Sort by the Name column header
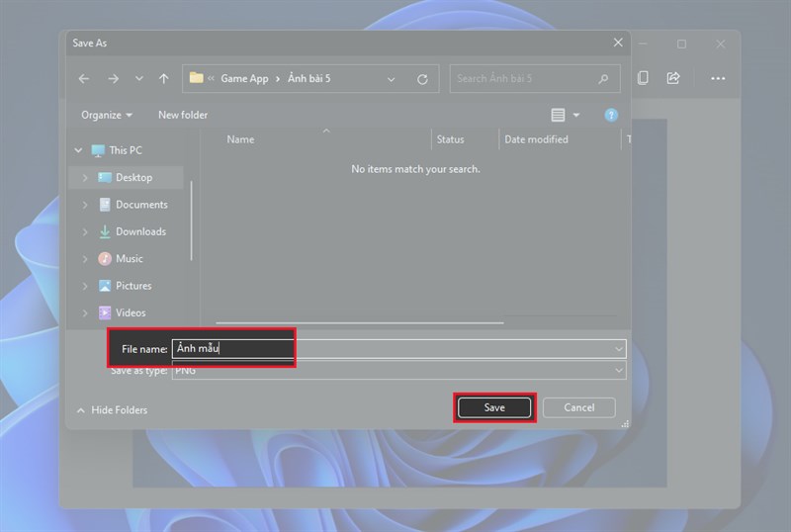 (x=240, y=139)
